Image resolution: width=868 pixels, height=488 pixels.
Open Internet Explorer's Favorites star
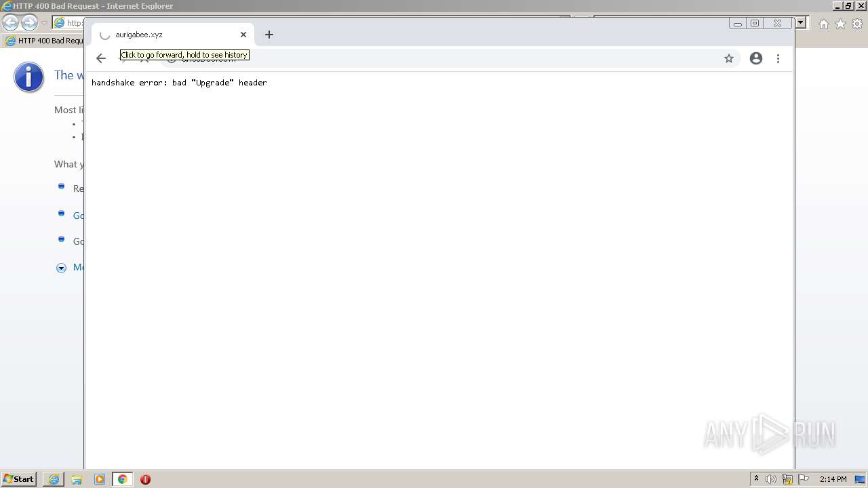(840, 24)
